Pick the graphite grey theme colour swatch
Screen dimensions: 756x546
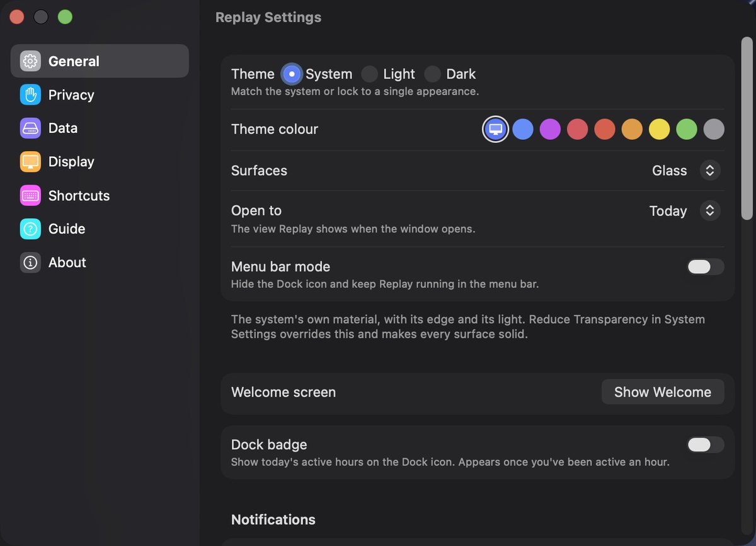tap(714, 130)
